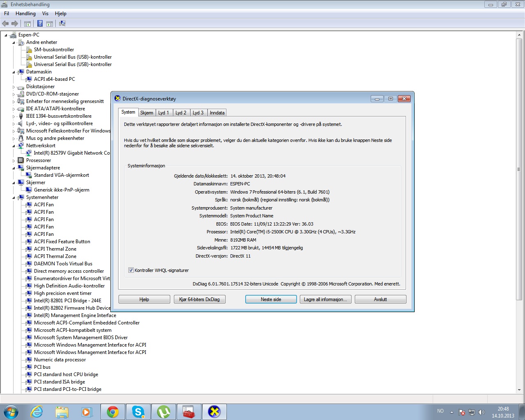Expand the Prosessorer category
This screenshot has height=420, width=525.
coord(14,160)
